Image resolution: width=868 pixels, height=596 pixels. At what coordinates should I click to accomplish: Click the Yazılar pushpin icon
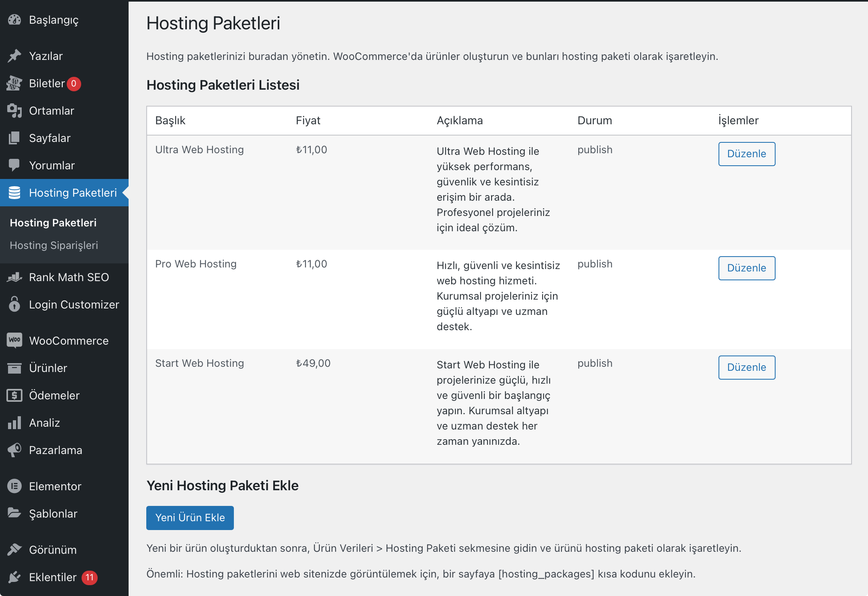(14, 56)
